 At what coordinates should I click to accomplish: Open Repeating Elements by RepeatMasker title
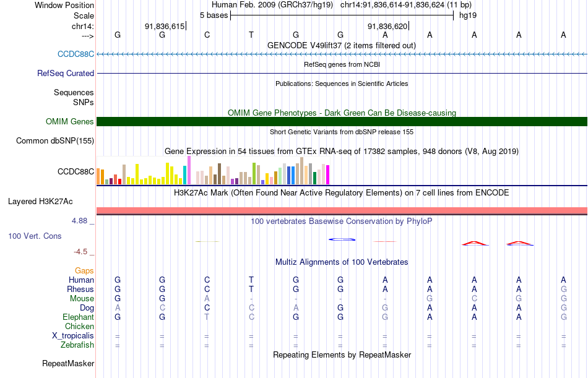342,354
